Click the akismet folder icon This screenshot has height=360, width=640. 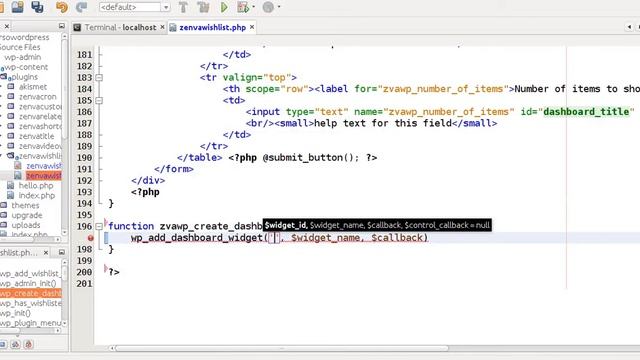click(11, 87)
